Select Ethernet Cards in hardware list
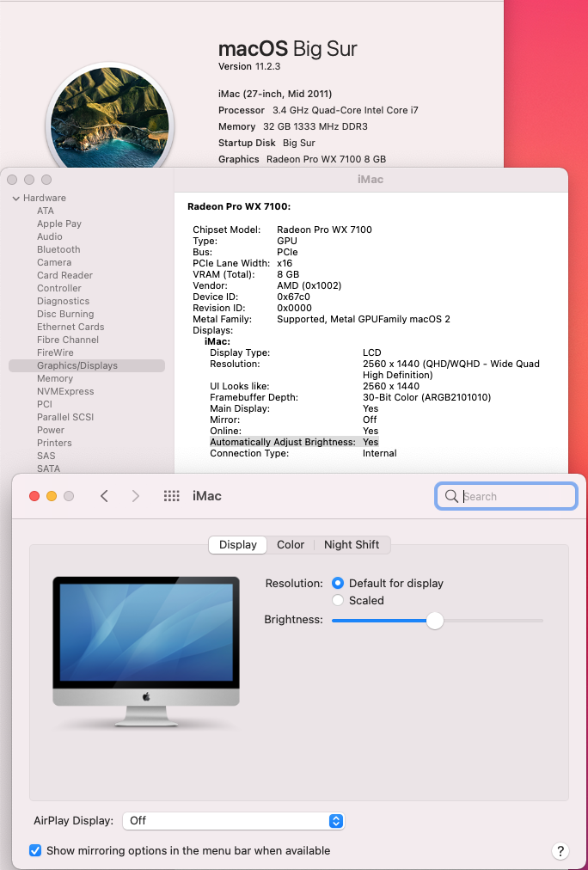Image resolution: width=588 pixels, height=870 pixels. tap(70, 327)
